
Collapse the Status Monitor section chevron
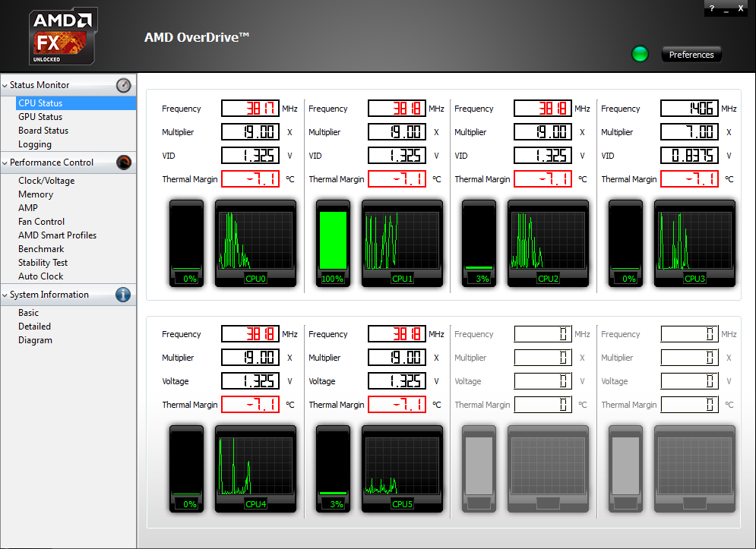(x=5, y=85)
